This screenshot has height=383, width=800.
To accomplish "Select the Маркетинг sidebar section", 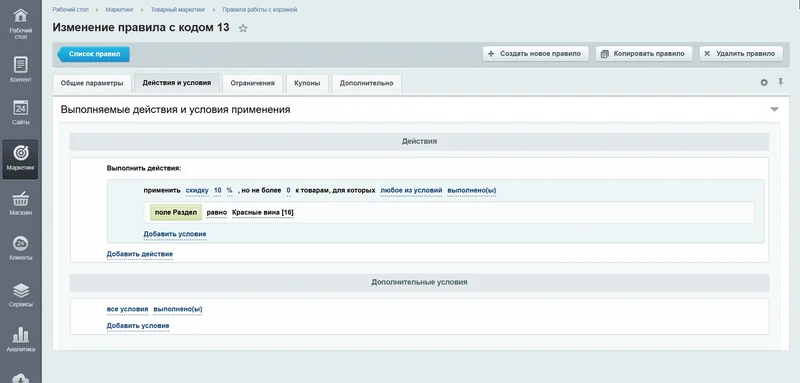I will coord(20,159).
